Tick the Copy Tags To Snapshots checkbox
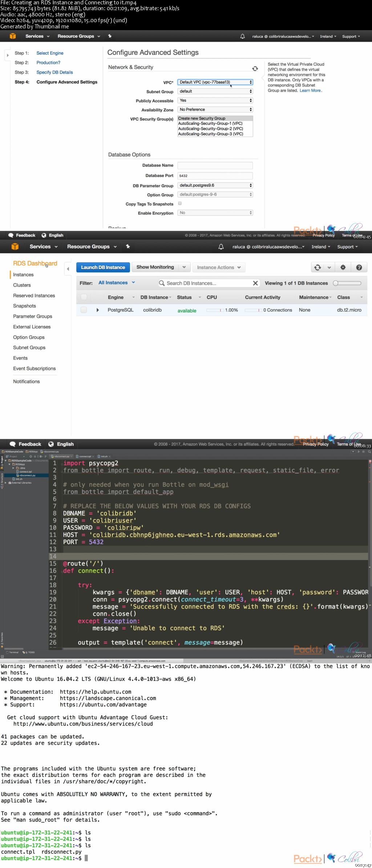Viewport: 372px width, 868px height. tap(180, 203)
